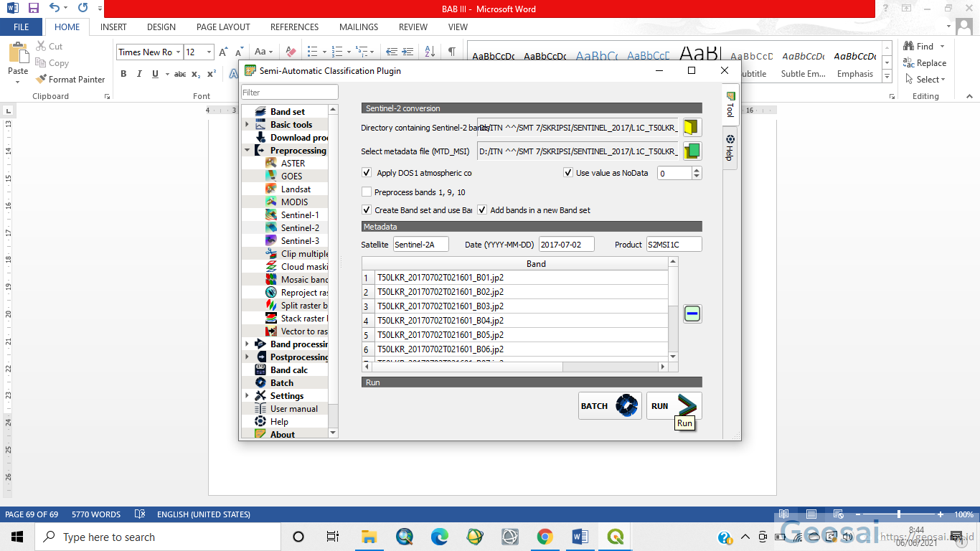
Task: Open the Word REFERENCES tab
Action: click(x=294, y=27)
